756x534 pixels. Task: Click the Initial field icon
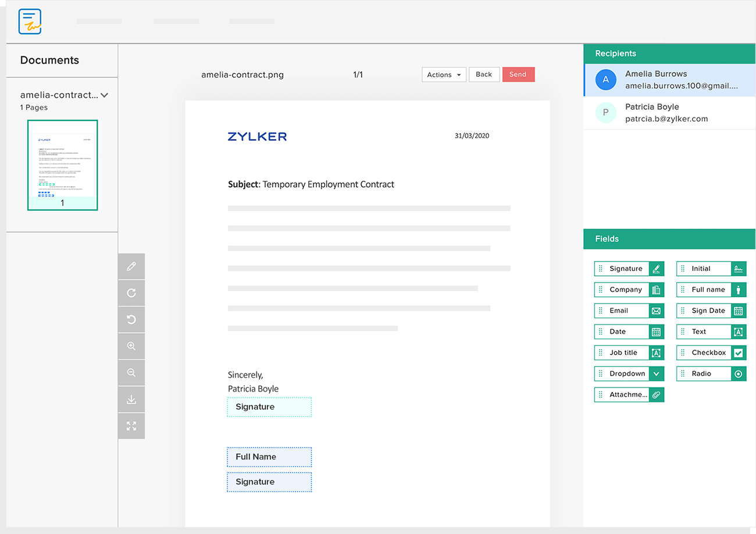click(739, 269)
